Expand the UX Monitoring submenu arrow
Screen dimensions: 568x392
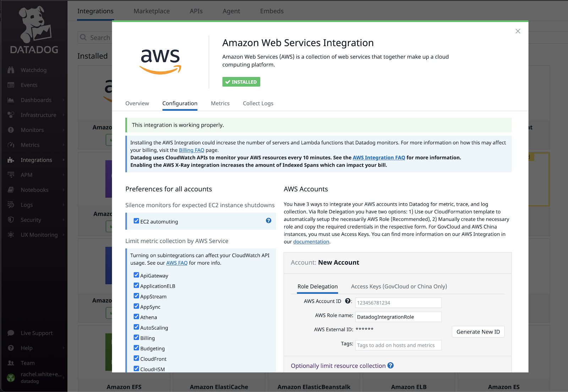(x=64, y=235)
